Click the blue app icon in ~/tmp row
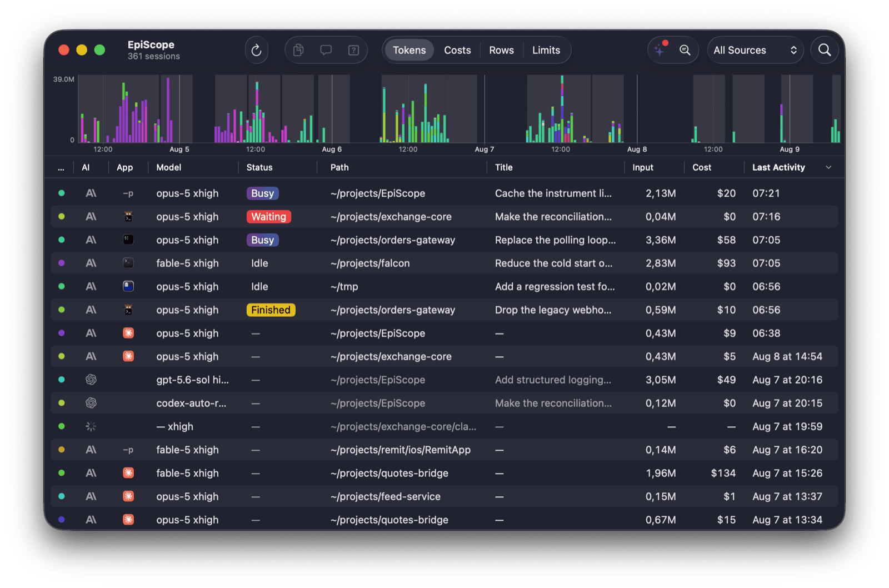Viewport: 889px width, 588px height. click(x=128, y=287)
